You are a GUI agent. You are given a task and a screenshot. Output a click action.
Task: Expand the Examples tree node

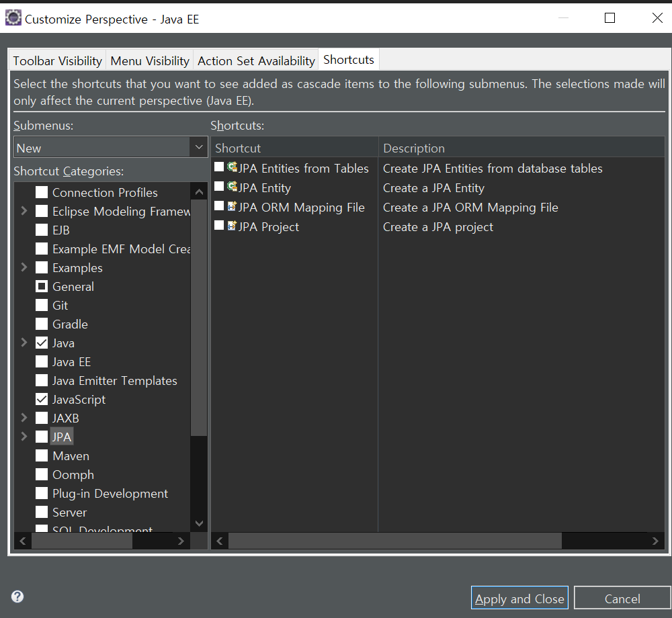pos(24,267)
